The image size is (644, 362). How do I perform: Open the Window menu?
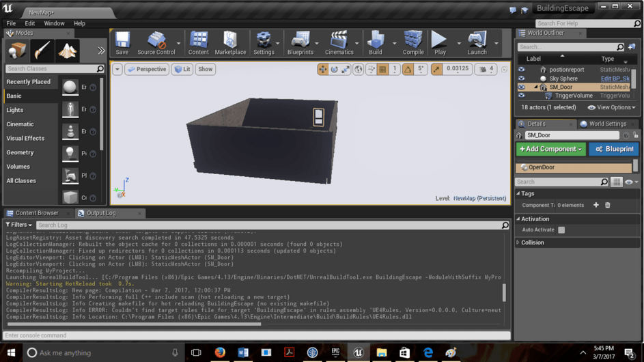click(x=54, y=23)
